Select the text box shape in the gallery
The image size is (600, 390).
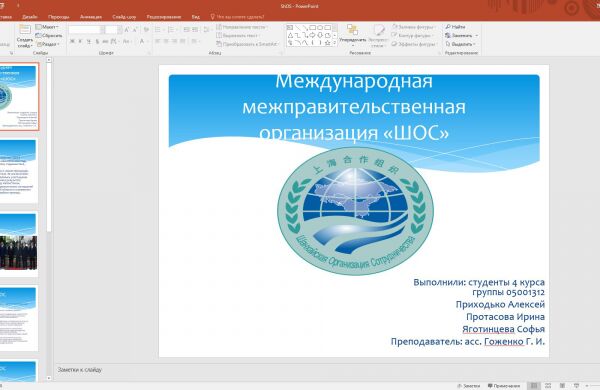pos(290,28)
